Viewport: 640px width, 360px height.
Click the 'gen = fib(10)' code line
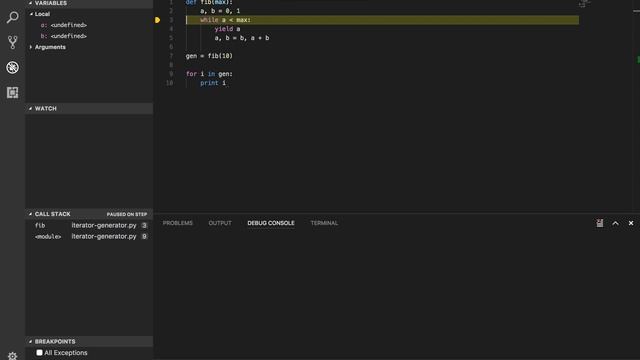pyautogui.click(x=209, y=56)
